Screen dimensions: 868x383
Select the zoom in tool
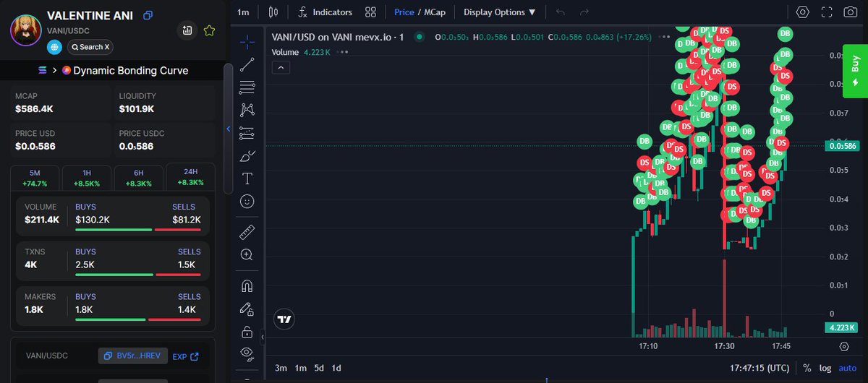pyautogui.click(x=247, y=255)
